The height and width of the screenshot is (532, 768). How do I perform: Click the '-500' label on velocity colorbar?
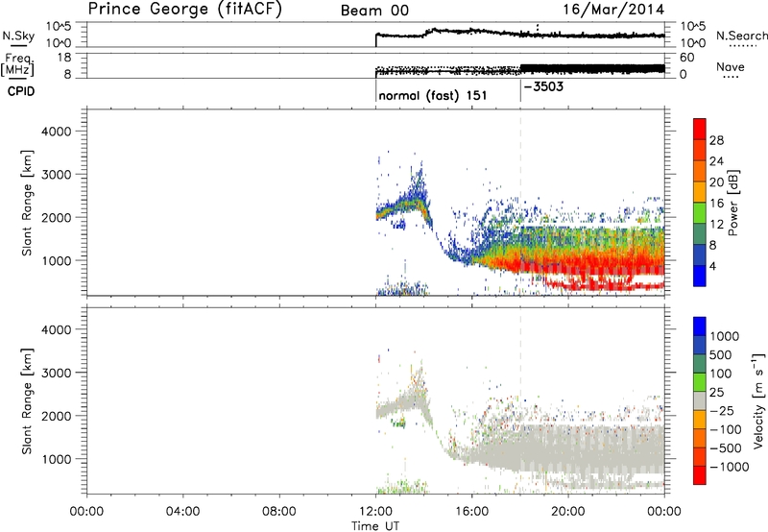[726, 448]
